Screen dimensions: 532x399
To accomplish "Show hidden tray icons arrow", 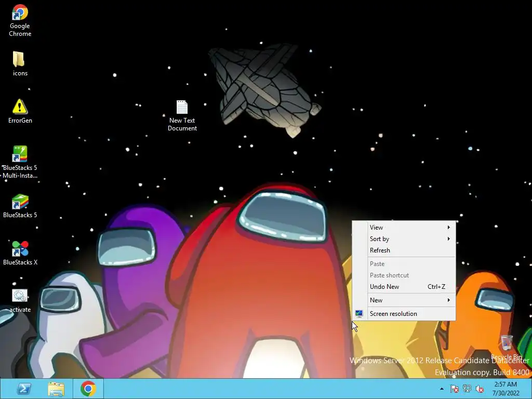I will 442,389.
